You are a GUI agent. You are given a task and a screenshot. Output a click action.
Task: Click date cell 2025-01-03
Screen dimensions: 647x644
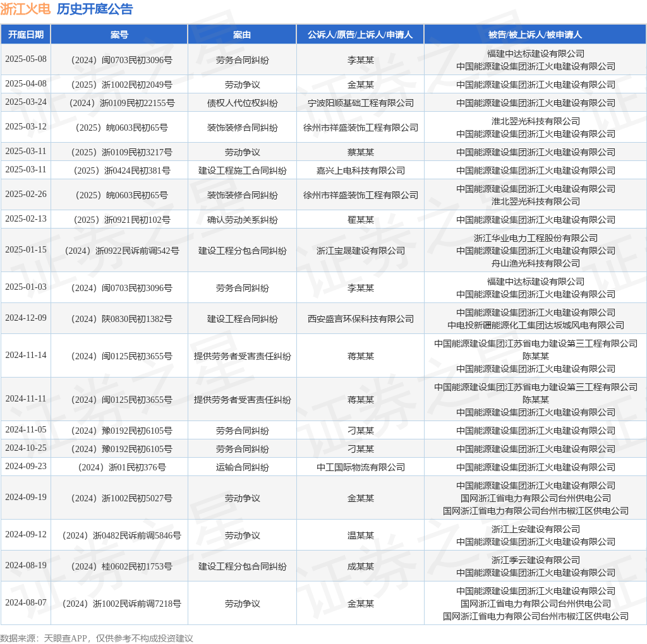(x=25, y=287)
